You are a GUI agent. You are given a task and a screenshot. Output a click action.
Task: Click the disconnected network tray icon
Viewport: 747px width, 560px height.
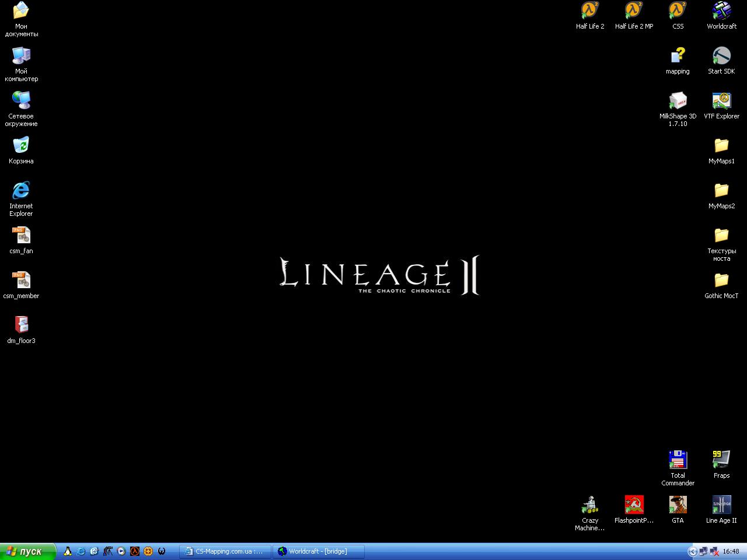pos(714,551)
